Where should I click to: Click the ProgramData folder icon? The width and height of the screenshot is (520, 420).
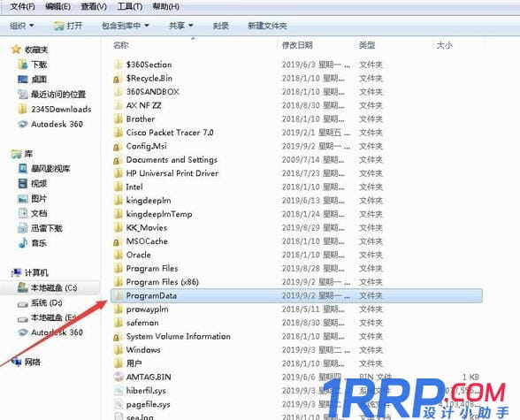[x=118, y=295]
